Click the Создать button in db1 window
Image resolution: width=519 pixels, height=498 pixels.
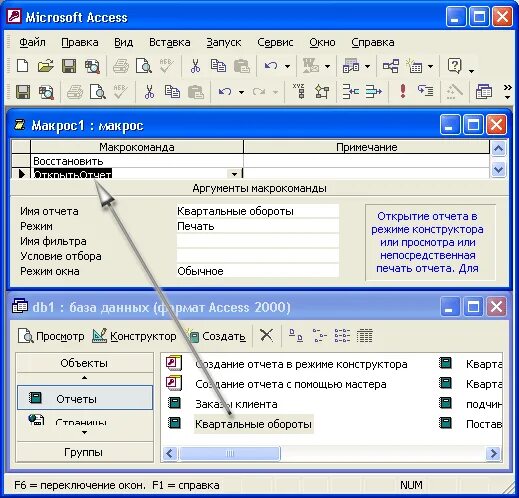(x=217, y=336)
